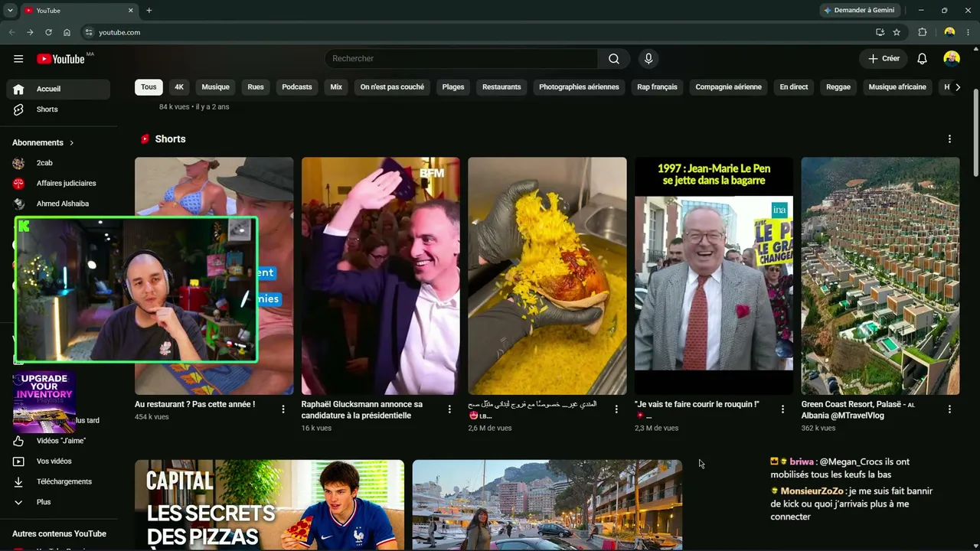
Task: Close the YouTube browser tab
Action: click(131, 11)
